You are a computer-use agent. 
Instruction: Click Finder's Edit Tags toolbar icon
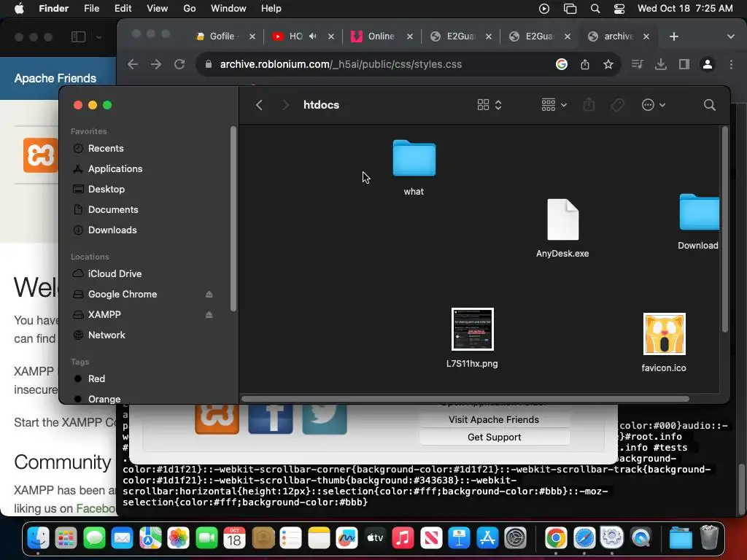point(617,105)
